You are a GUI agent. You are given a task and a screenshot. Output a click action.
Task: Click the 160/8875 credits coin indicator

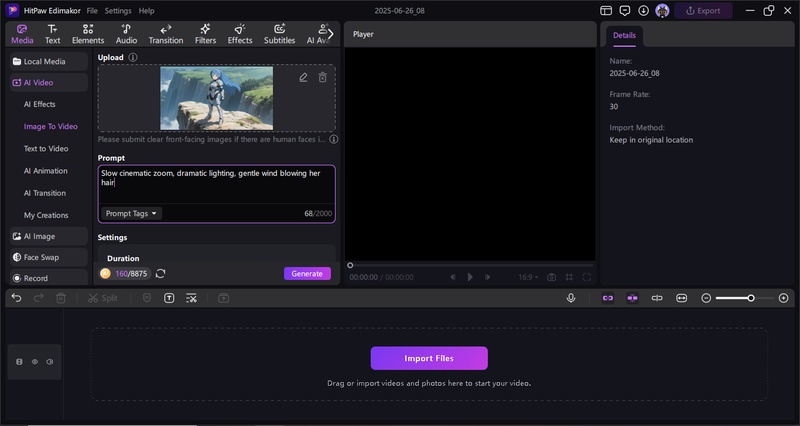[x=124, y=273]
